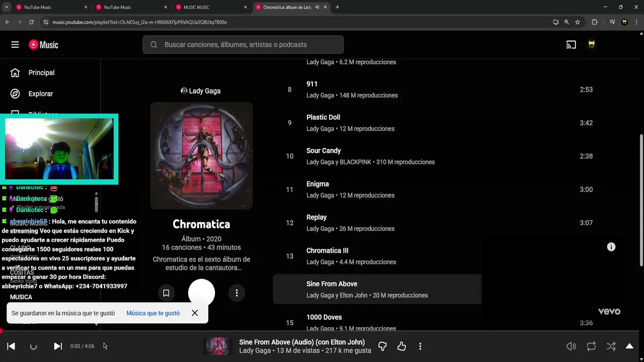
Task: Open player bar more actions menu
Action: [420, 346]
